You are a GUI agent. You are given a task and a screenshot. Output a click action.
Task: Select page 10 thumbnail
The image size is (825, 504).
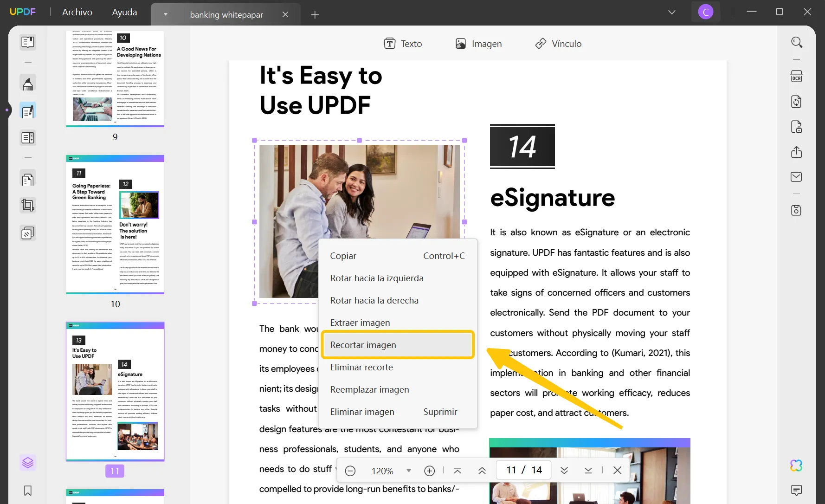click(115, 224)
